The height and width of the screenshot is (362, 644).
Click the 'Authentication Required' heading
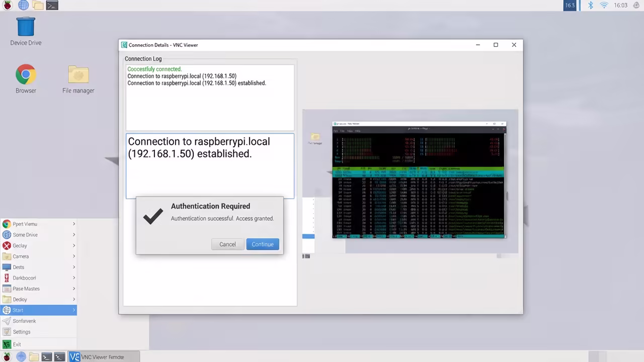210,206
